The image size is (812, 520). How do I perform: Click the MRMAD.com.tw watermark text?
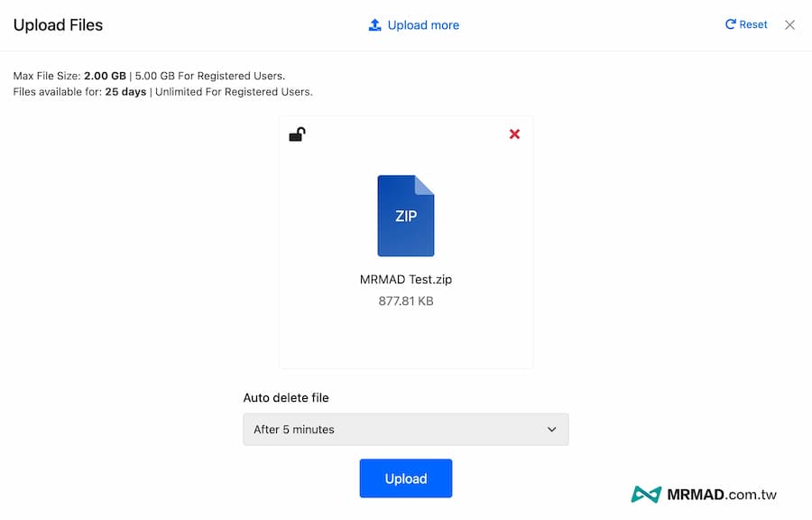[x=722, y=495]
